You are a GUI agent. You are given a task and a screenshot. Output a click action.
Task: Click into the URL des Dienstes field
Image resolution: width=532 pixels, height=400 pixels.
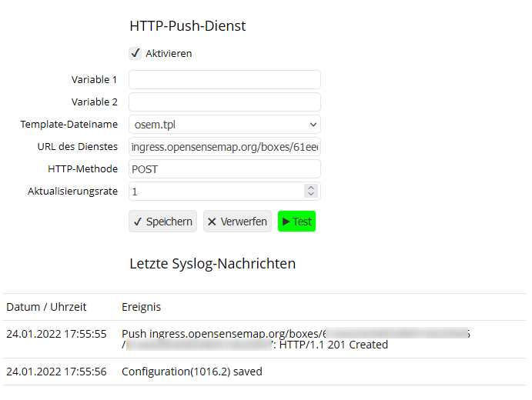[224, 146]
